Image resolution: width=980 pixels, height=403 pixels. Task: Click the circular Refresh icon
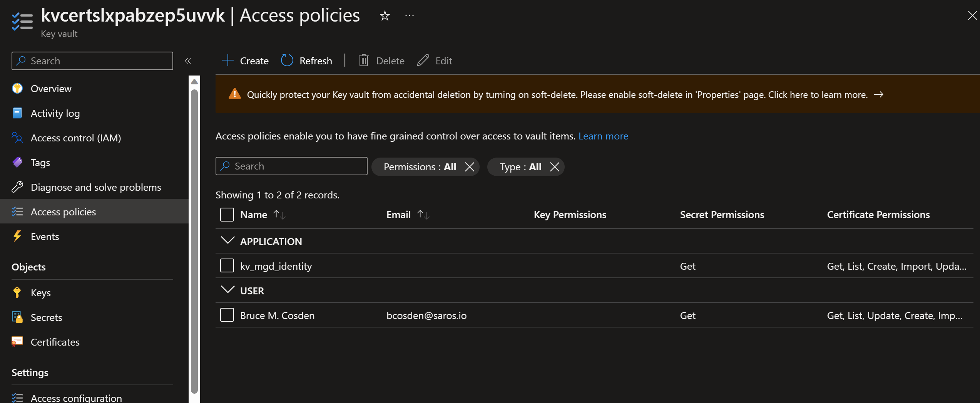(x=287, y=60)
